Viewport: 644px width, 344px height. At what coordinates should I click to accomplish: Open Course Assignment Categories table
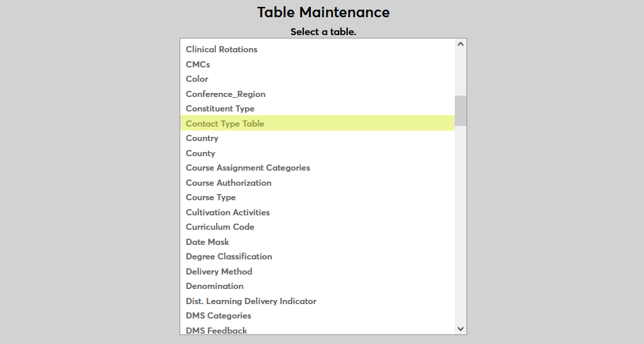[248, 168]
